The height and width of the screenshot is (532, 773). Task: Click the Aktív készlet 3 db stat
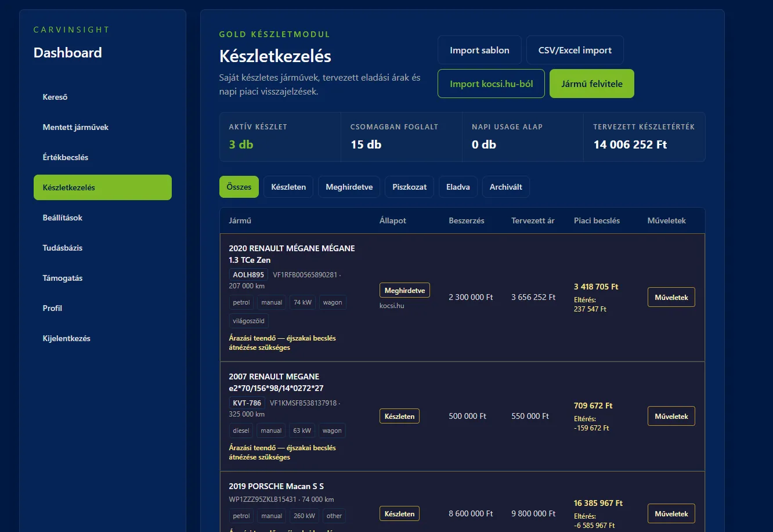point(280,137)
